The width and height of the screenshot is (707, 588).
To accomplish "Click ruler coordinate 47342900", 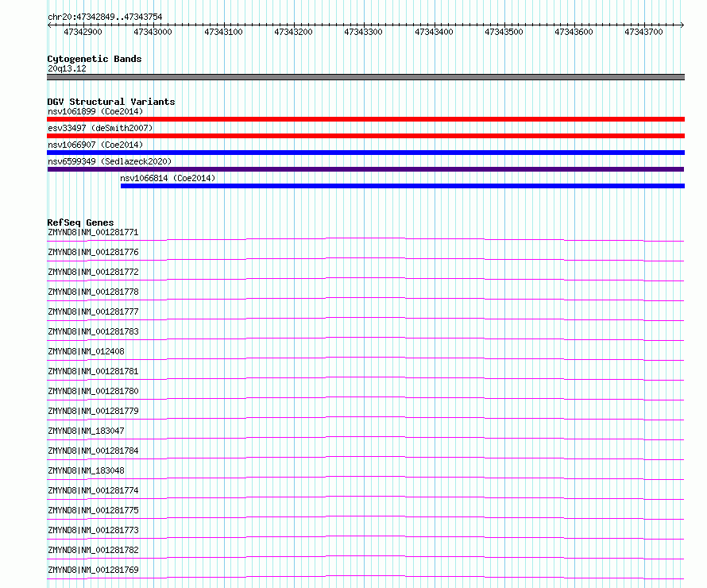I will click(x=83, y=32).
